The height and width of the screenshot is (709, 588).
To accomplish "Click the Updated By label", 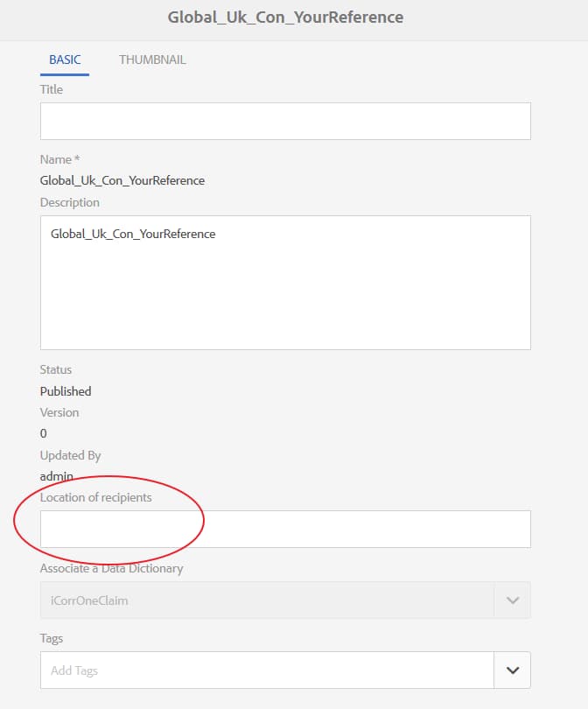I will tap(69, 455).
